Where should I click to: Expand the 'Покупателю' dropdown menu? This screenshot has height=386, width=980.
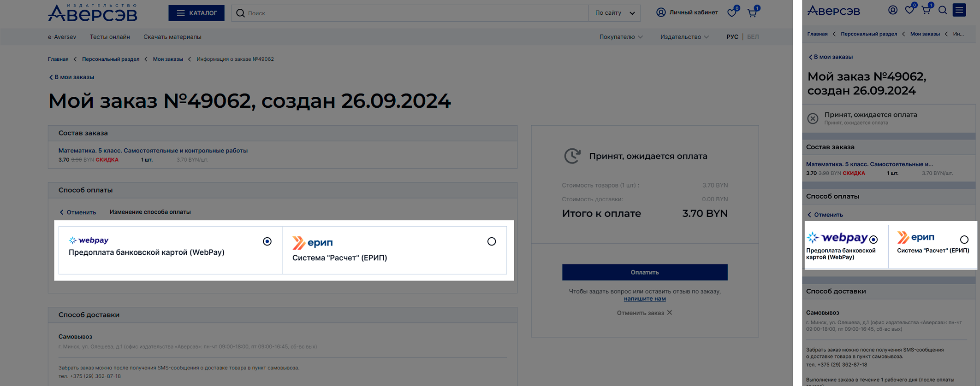point(621,37)
